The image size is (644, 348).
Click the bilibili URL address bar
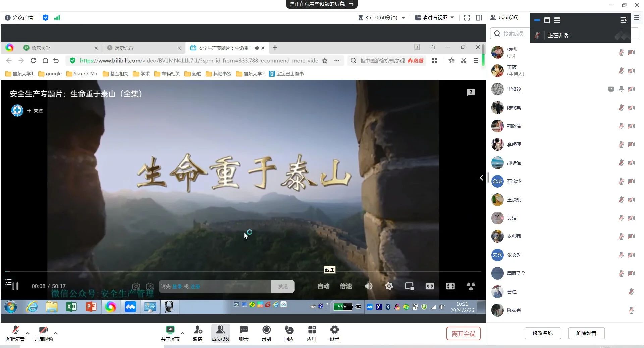point(199,61)
